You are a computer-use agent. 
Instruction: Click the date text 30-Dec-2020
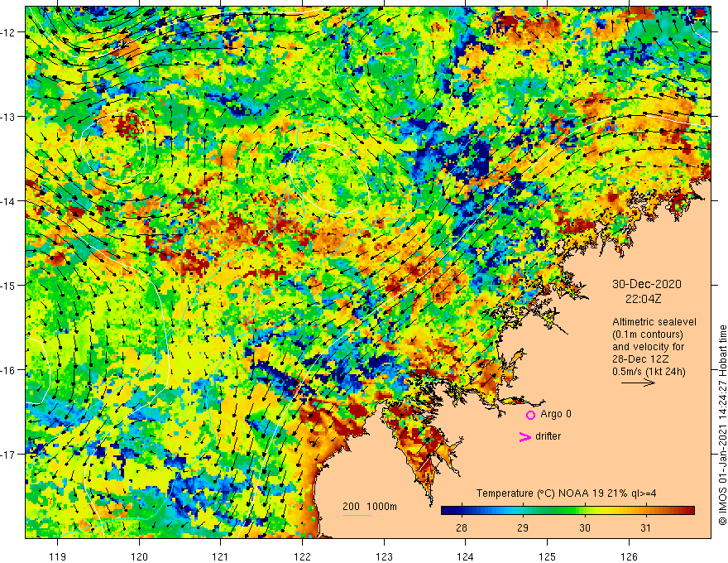pos(647,284)
